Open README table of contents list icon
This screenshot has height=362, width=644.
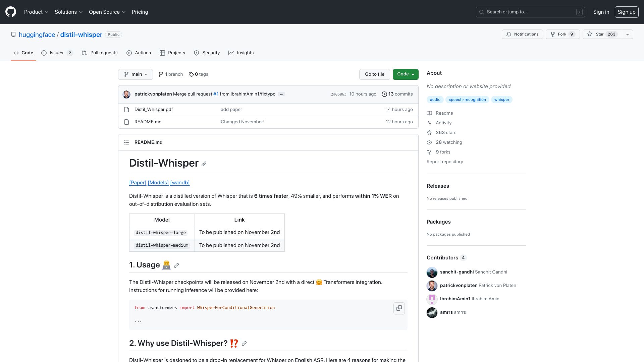click(126, 142)
